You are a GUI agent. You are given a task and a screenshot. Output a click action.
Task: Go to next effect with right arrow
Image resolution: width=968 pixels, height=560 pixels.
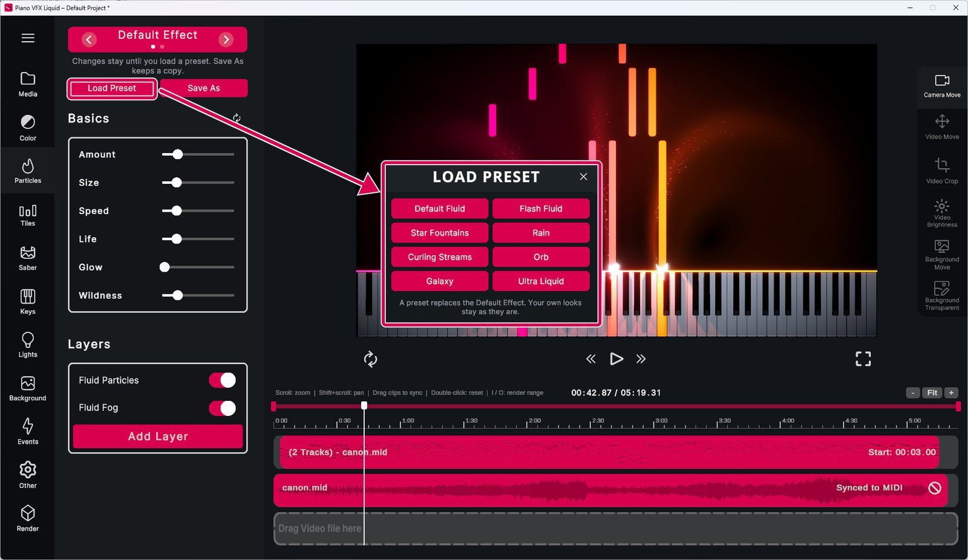[x=226, y=39]
